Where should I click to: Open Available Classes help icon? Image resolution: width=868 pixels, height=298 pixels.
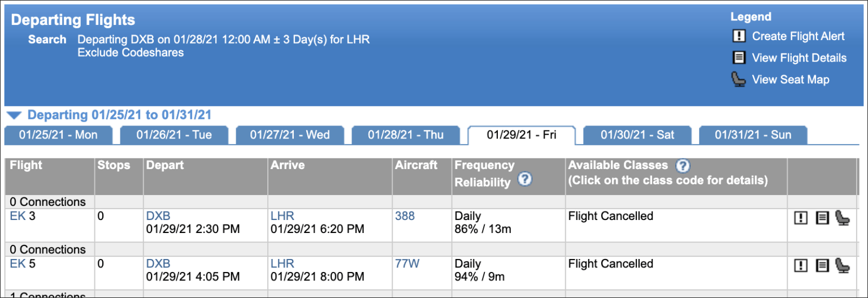click(x=683, y=166)
